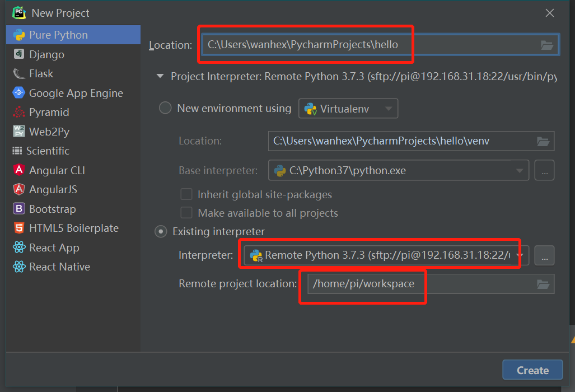
Task: Click the Angular CLI icon
Action: point(18,170)
